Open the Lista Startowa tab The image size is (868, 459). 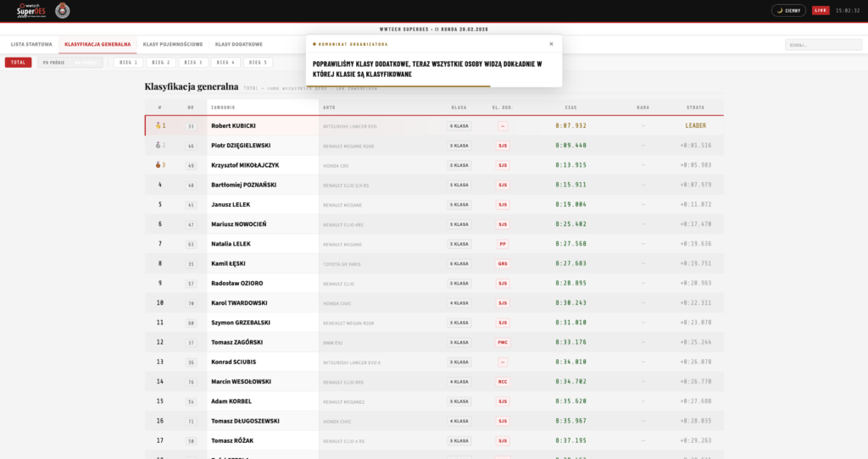point(31,44)
